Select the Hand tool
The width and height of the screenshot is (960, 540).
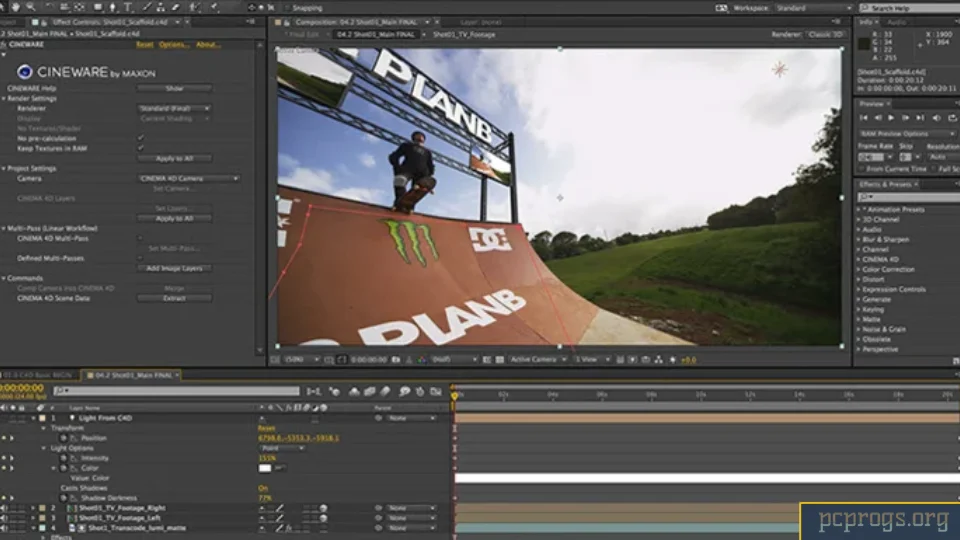[15, 7]
